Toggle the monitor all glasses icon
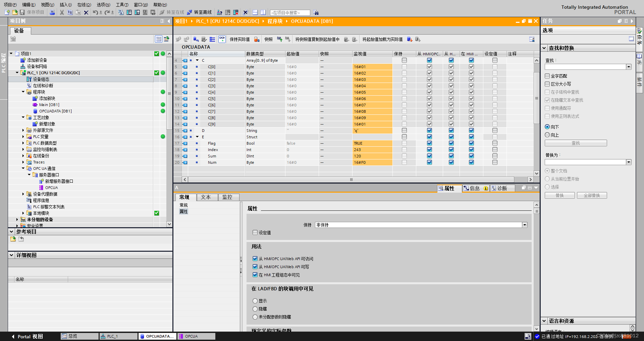 (x=222, y=39)
